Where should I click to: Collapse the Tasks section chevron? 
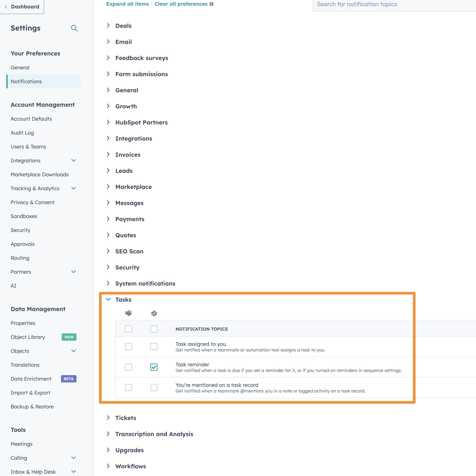(108, 300)
